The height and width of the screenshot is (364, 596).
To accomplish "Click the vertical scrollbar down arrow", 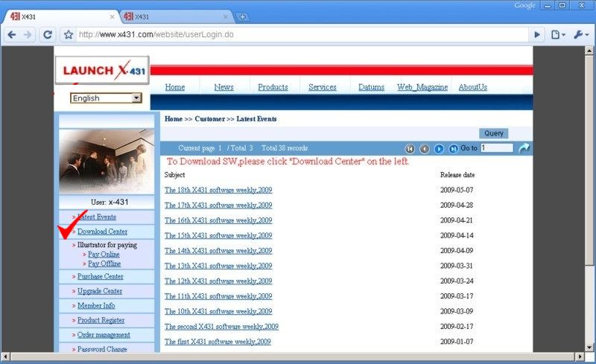I will [x=589, y=348].
